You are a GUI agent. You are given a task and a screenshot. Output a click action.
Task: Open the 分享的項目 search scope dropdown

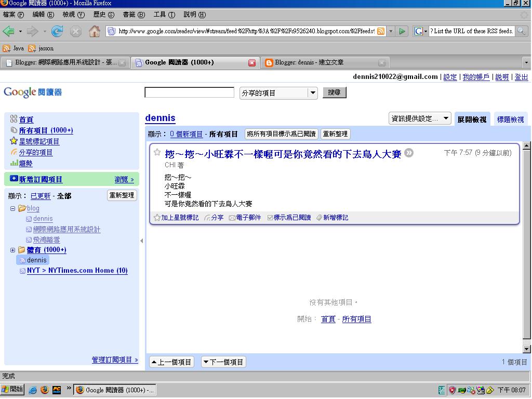click(278, 92)
